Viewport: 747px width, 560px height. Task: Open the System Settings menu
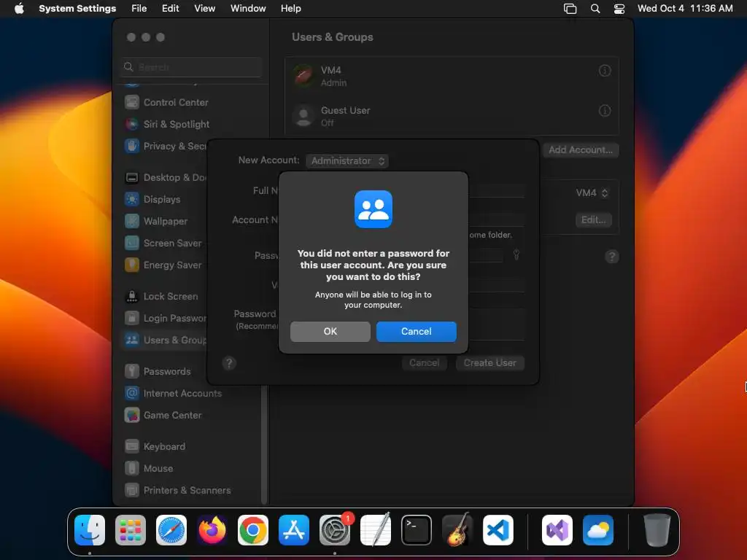click(x=77, y=9)
